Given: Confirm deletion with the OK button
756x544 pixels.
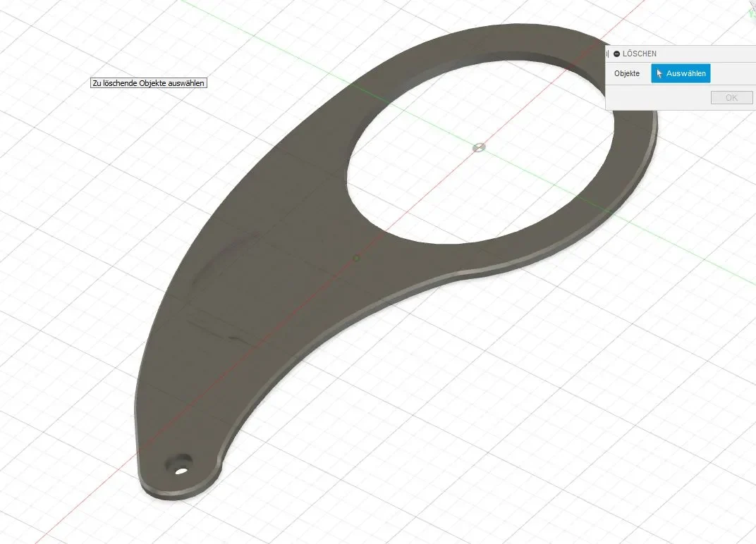Looking at the screenshot, I should (731, 97).
